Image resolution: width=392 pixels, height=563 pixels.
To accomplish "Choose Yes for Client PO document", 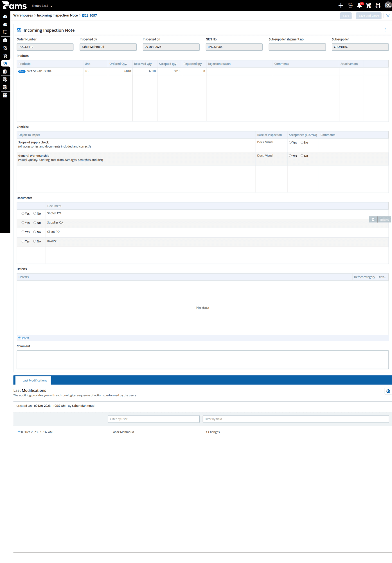I will (23, 232).
